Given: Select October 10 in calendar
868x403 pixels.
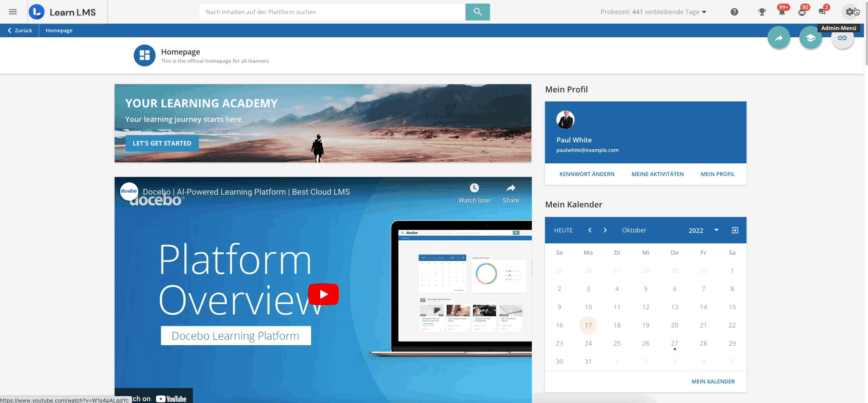Looking at the screenshot, I should [588, 307].
